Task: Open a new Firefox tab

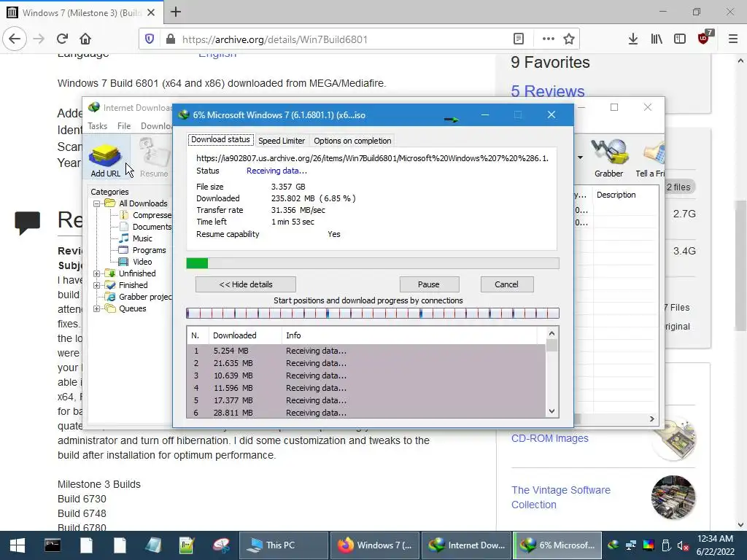Action: tap(176, 12)
